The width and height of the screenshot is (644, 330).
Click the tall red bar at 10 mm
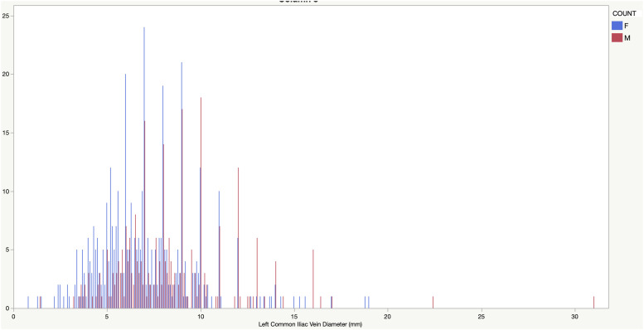click(201, 202)
